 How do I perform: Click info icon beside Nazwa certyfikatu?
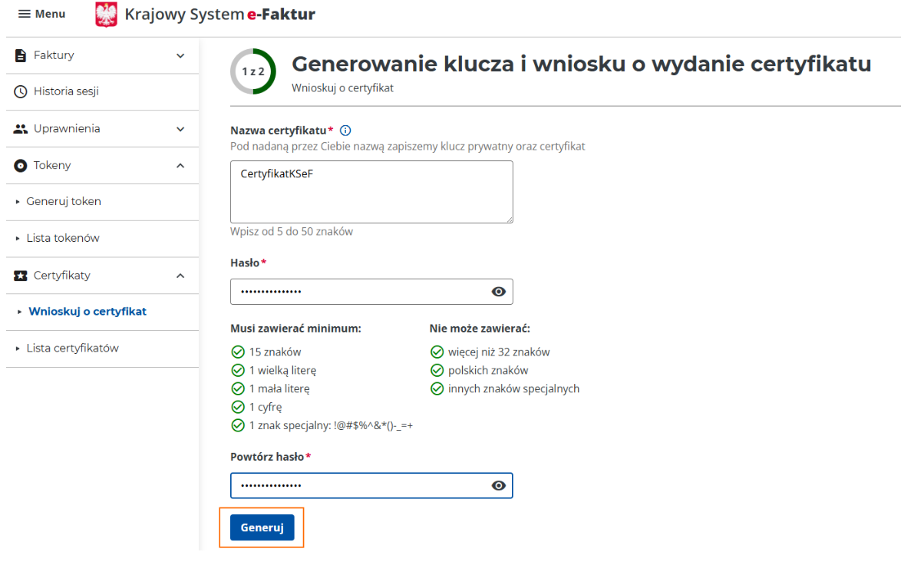(x=345, y=131)
